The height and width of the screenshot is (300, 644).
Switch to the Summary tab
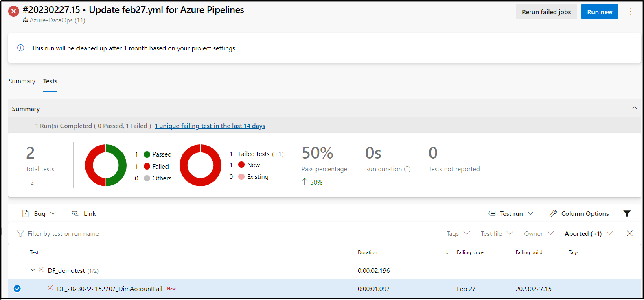point(22,81)
